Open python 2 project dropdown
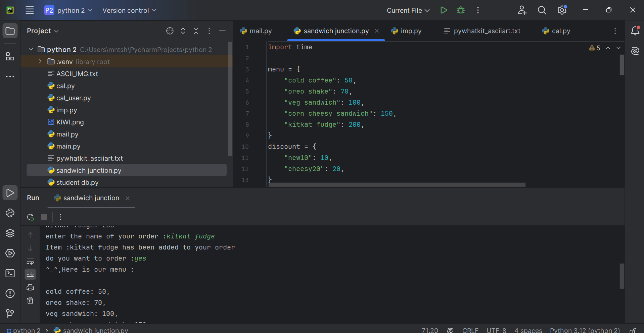 pos(69,10)
